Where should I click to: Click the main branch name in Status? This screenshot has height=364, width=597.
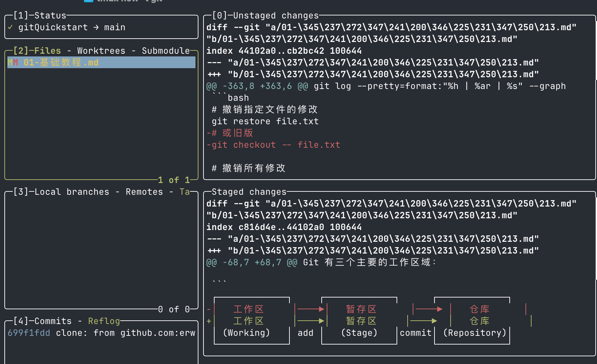(x=114, y=27)
